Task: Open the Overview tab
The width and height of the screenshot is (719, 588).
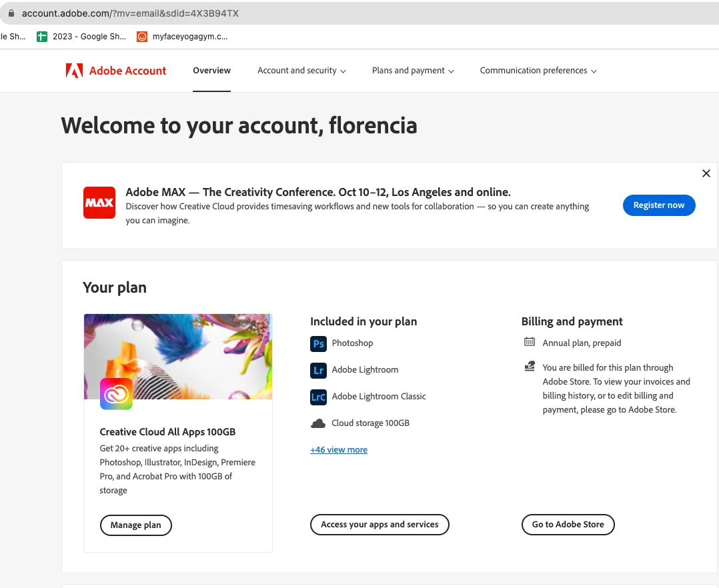Action: click(x=212, y=71)
